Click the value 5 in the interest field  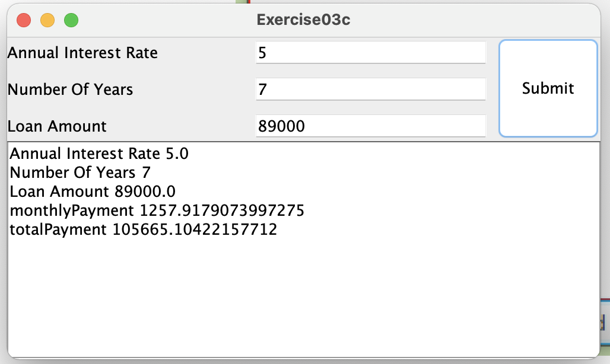(260, 52)
